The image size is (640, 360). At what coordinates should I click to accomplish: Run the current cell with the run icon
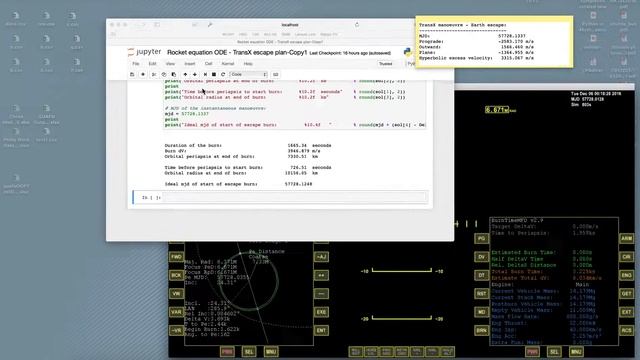point(205,74)
